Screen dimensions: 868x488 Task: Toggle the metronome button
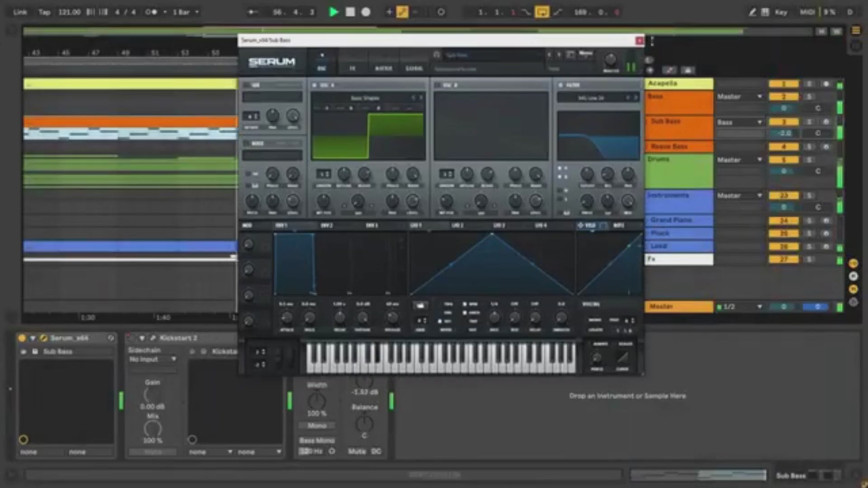tap(151, 12)
